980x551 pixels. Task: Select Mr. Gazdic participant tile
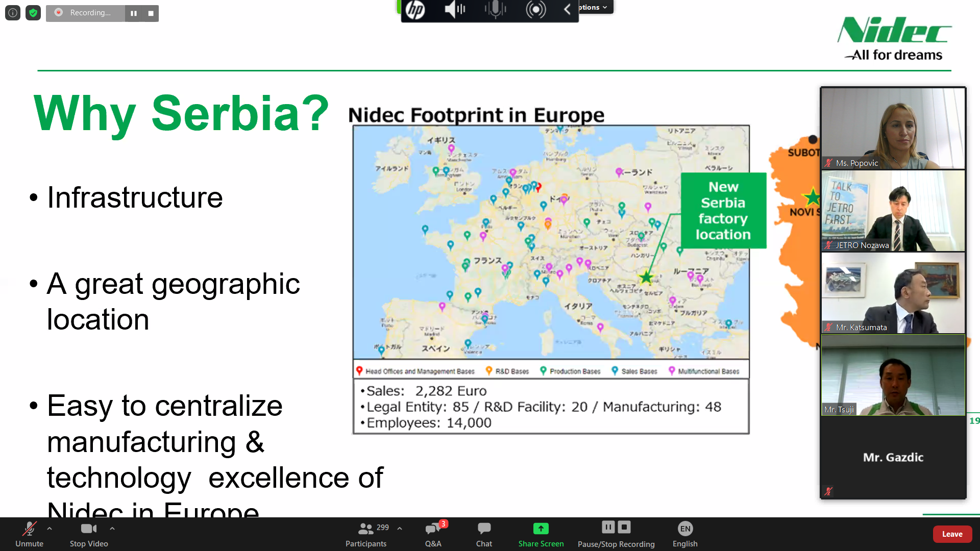(893, 457)
